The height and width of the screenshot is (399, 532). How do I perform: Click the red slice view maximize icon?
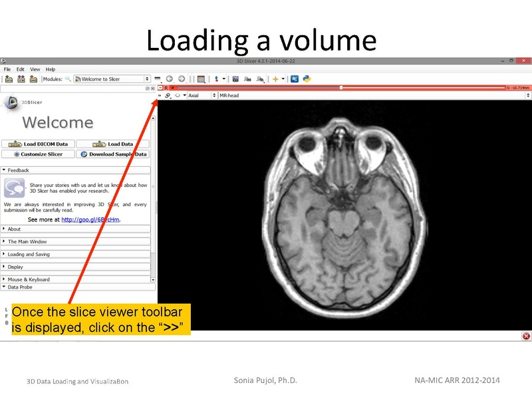point(172,88)
